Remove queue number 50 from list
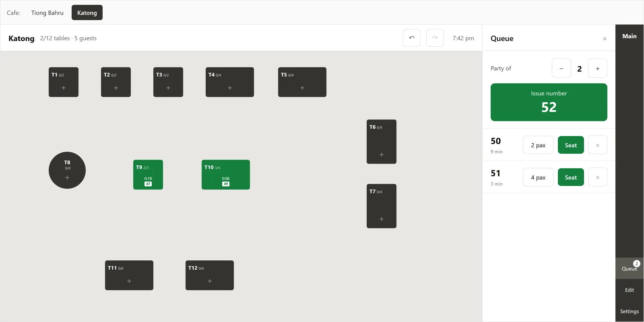This screenshot has width=644, height=322. point(598,145)
